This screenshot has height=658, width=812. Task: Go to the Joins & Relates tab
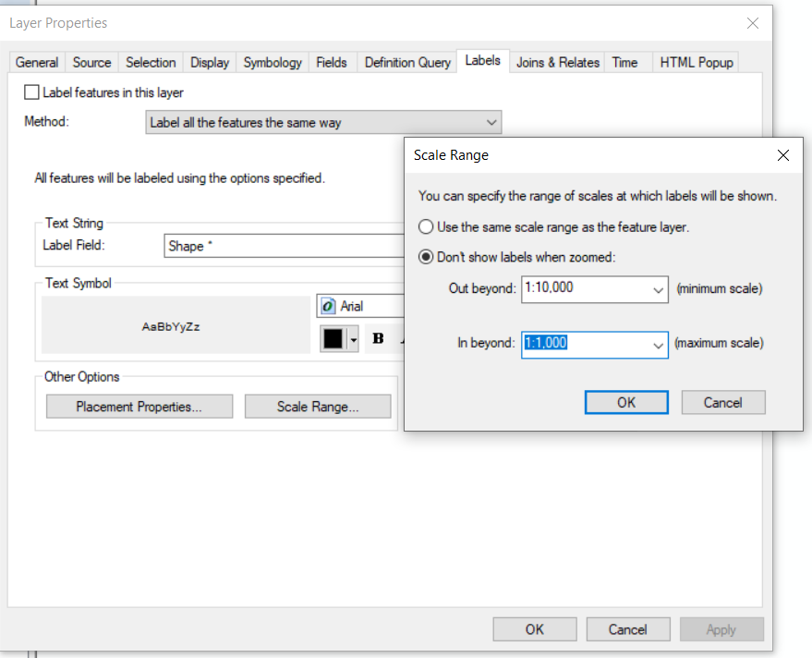point(558,62)
